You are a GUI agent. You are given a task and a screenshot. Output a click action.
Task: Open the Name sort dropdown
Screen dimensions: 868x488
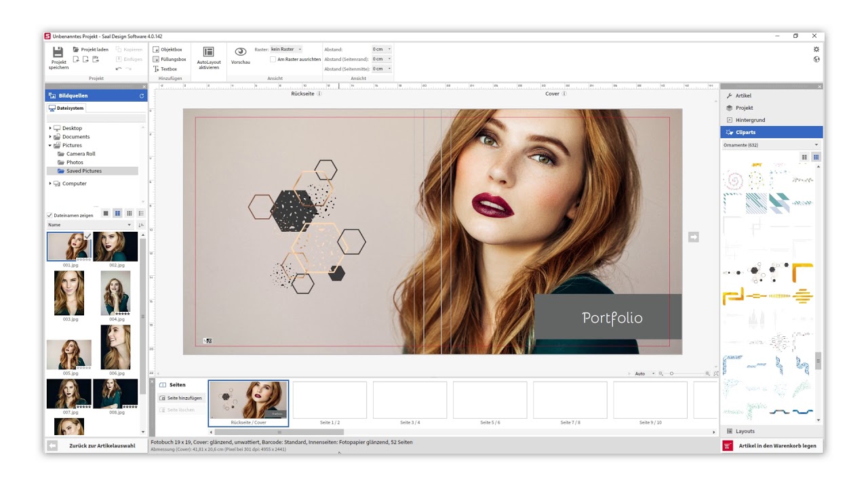click(90, 225)
